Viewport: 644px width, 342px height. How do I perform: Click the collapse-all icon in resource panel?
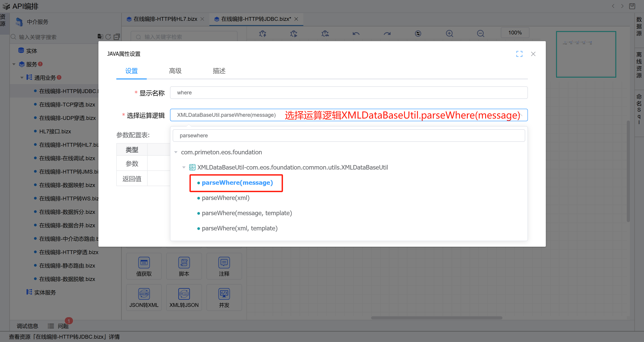[117, 37]
